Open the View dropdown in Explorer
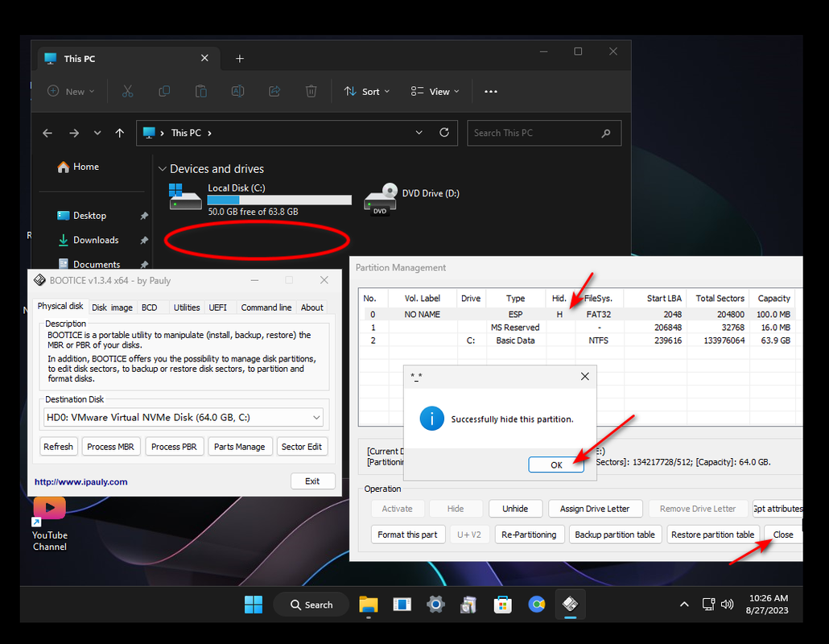The height and width of the screenshot is (644, 829). click(435, 92)
